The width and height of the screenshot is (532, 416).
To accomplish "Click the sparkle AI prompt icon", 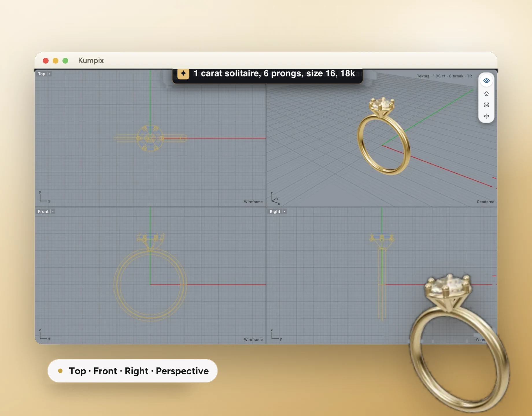I will tap(183, 73).
